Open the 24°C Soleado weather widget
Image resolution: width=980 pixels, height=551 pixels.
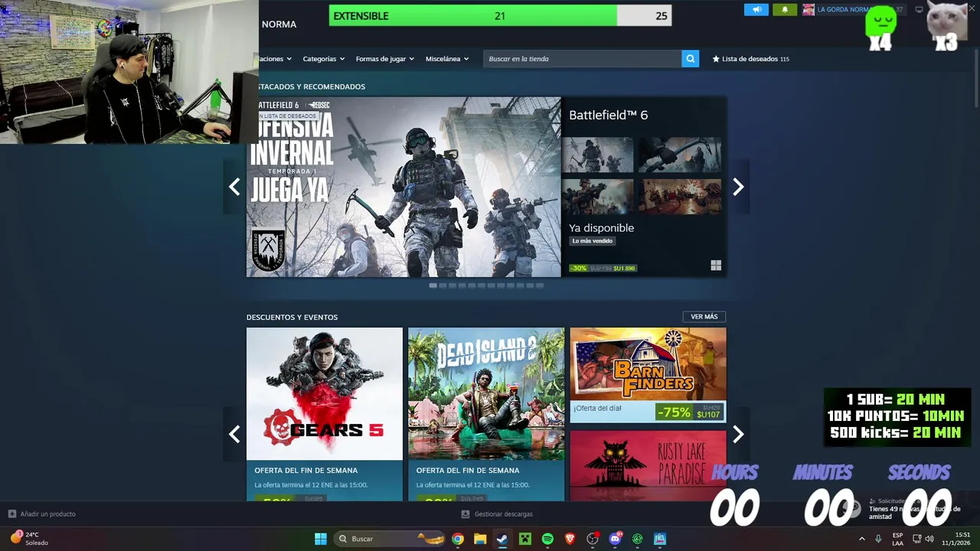click(29, 539)
